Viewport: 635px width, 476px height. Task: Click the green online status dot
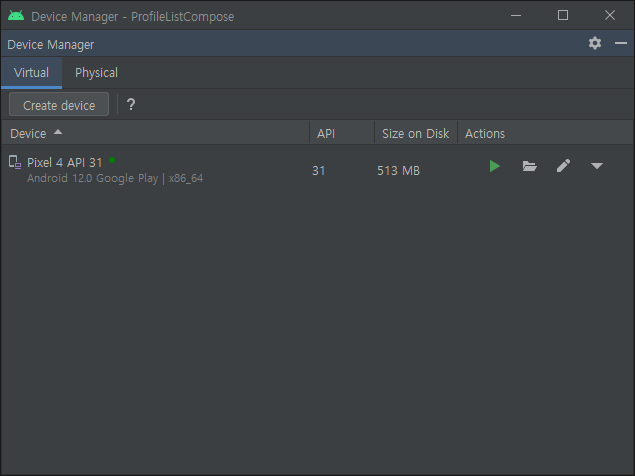(x=112, y=160)
